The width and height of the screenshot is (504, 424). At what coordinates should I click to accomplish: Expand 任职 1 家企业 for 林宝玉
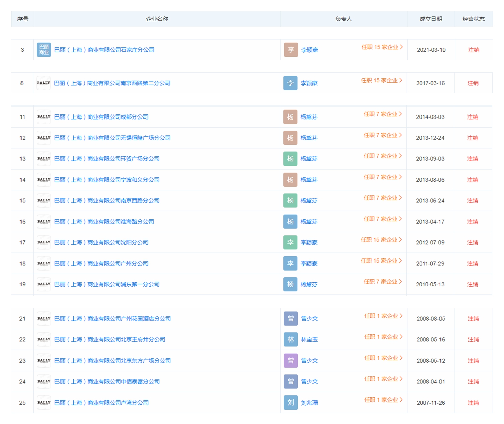(x=383, y=337)
